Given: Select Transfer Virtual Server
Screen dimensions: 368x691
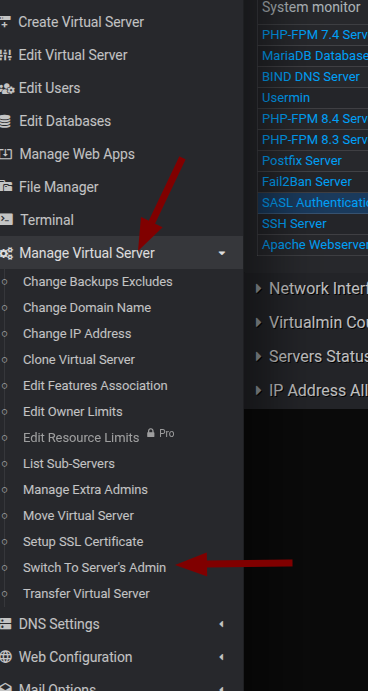Looking at the screenshot, I should (86, 594).
